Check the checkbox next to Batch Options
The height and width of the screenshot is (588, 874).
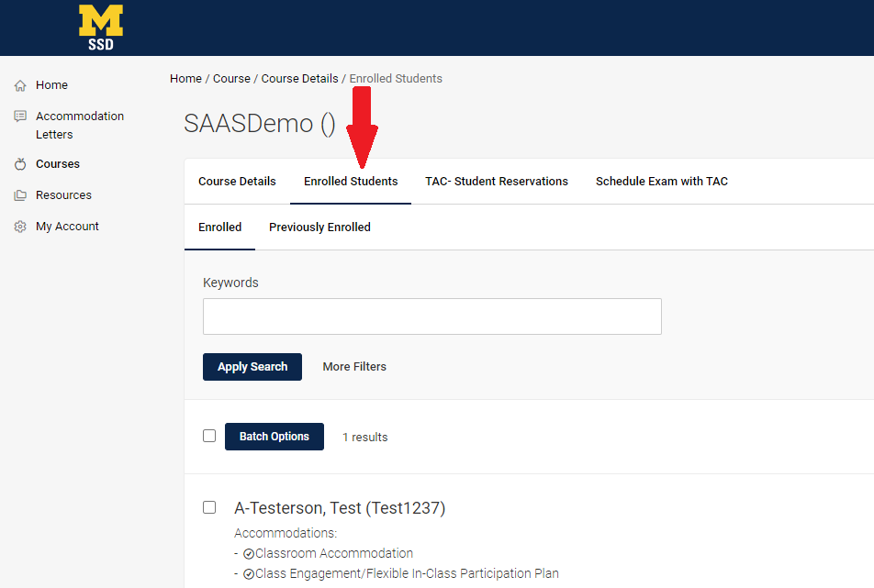209,436
